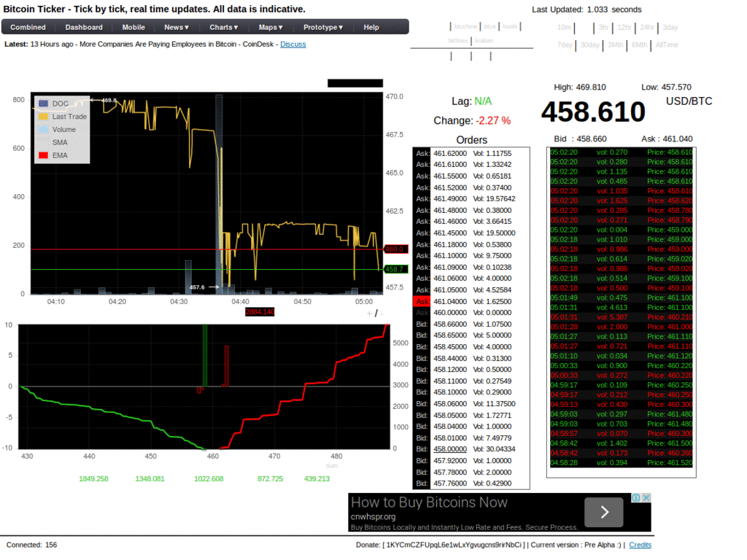
Task: Click the 05:01:31 trade with vol 5.387
Action: (622, 317)
